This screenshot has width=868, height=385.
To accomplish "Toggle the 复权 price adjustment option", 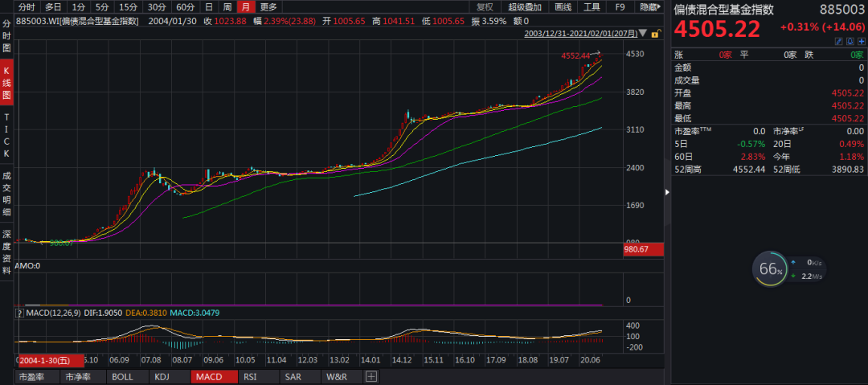I will pos(485,6).
